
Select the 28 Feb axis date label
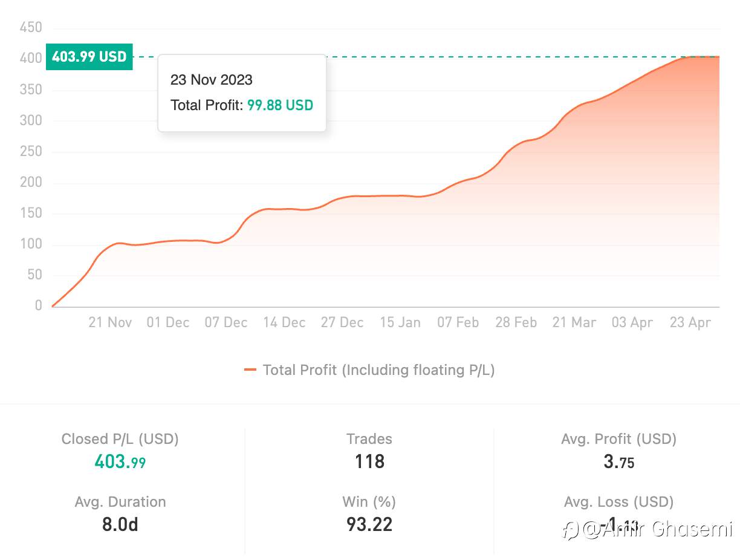pyautogui.click(x=516, y=322)
